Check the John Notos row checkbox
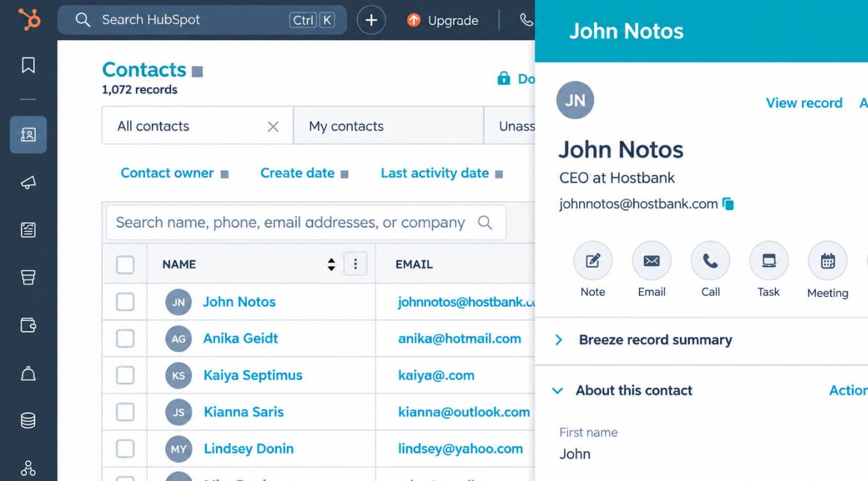 click(x=125, y=302)
